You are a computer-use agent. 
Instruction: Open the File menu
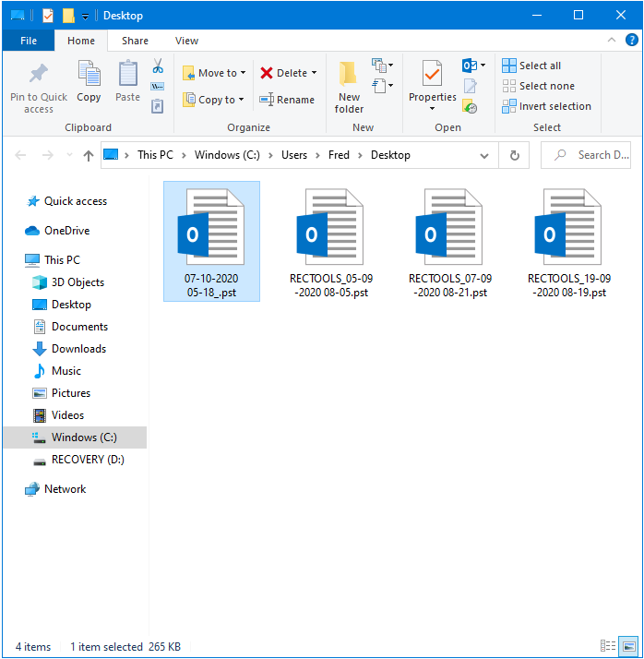coord(29,41)
